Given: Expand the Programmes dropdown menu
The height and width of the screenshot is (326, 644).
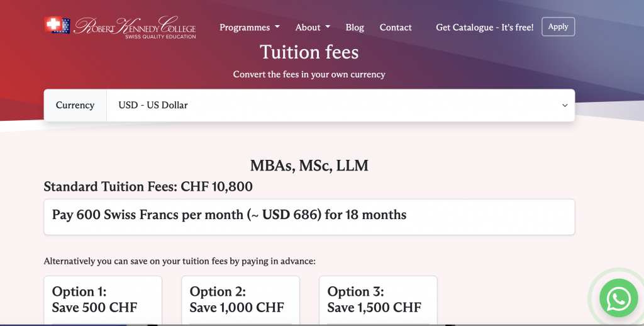Looking at the screenshot, I should pyautogui.click(x=250, y=27).
